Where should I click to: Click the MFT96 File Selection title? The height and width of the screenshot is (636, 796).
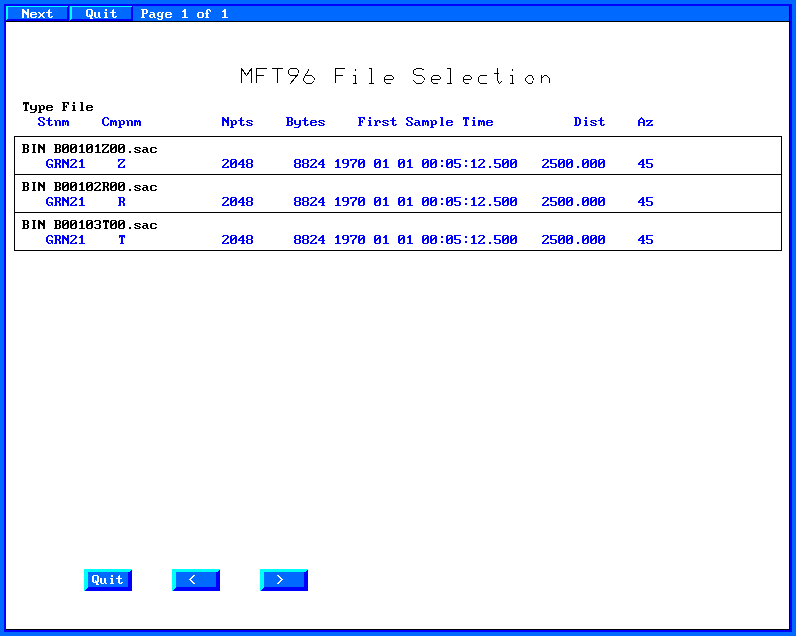396,77
